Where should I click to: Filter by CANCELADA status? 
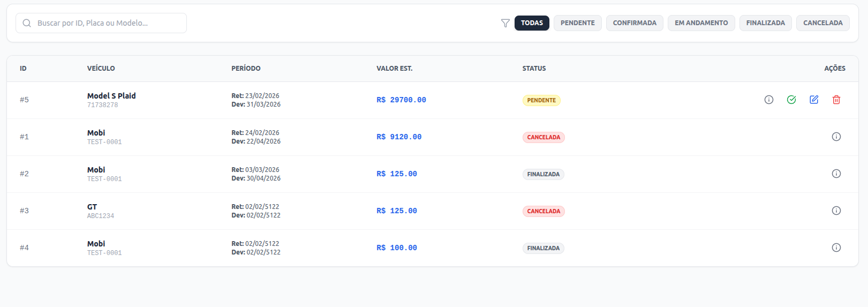pos(823,23)
